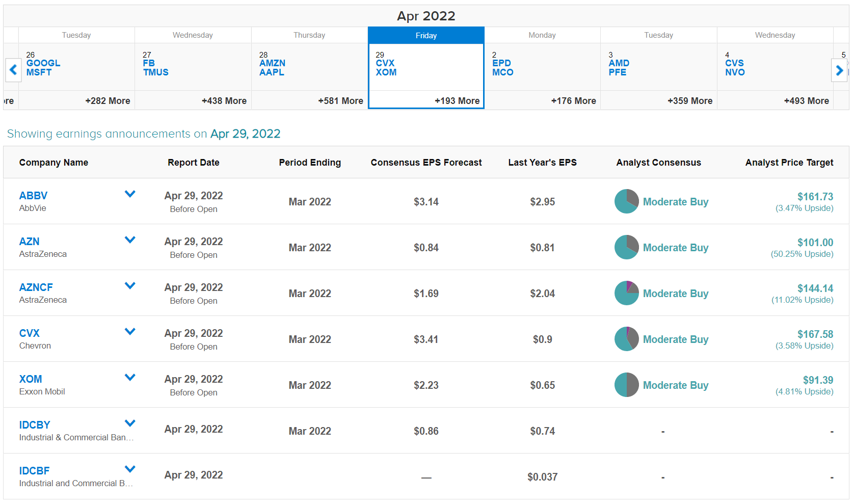
Task: Open the IDCBY ticker link in table
Action: [35, 425]
